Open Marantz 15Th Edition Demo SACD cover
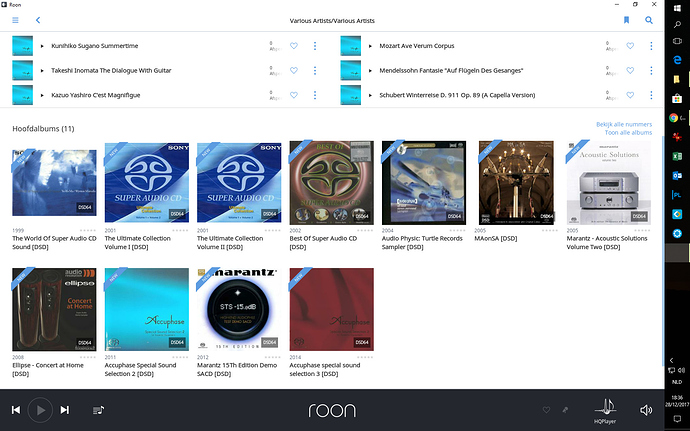Screen dimensions: 690x431 (x=239, y=309)
